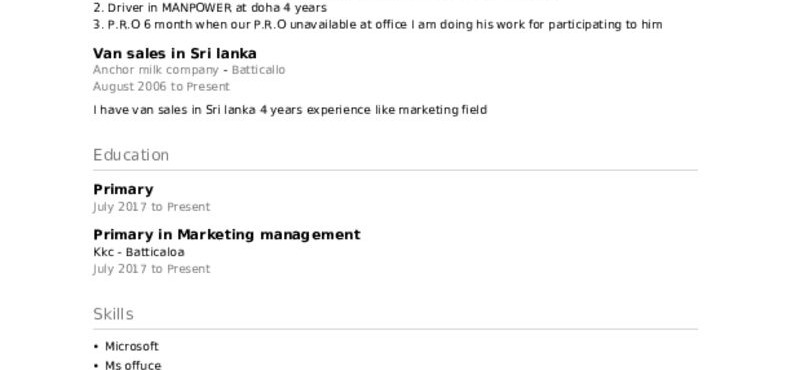The width and height of the screenshot is (791, 370).
Task: Click the divider line below Education
Action: coord(396,171)
